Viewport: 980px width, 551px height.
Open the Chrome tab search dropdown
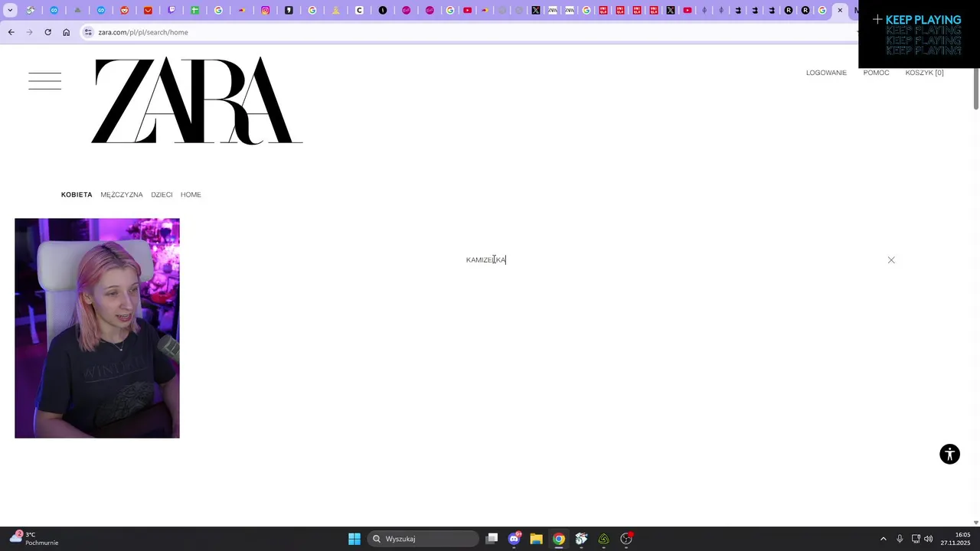[x=10, y=10]
